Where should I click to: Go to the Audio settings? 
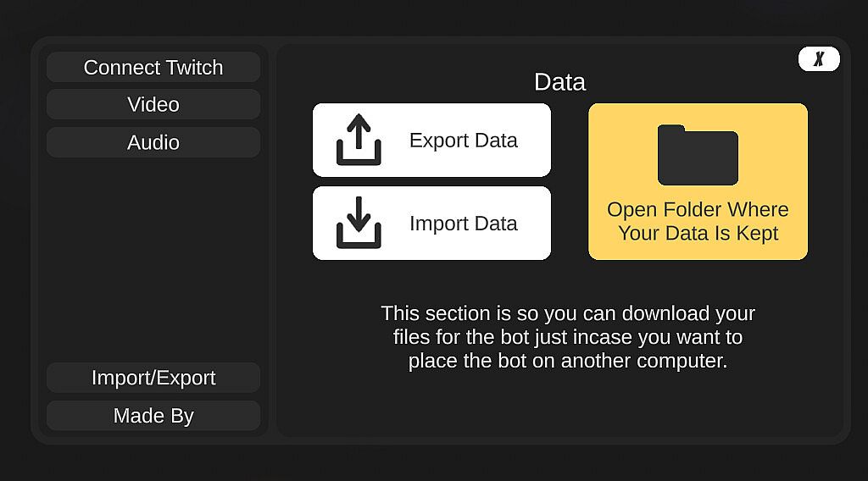point(153,142)
